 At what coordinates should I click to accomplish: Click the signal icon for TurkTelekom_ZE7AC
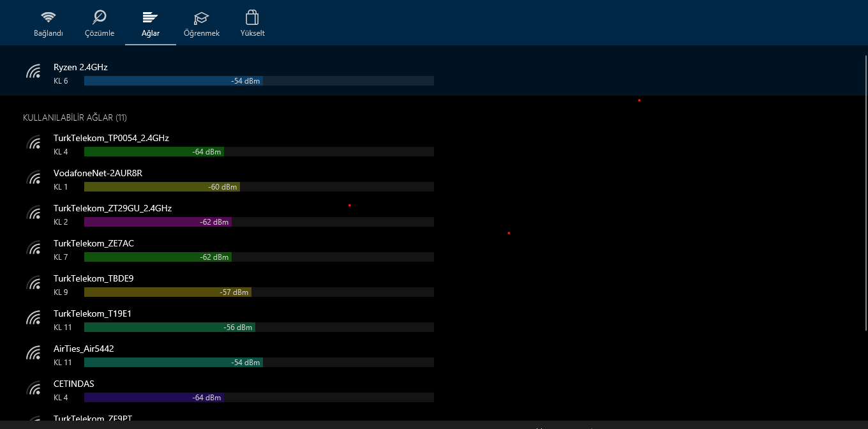point(34,247)
